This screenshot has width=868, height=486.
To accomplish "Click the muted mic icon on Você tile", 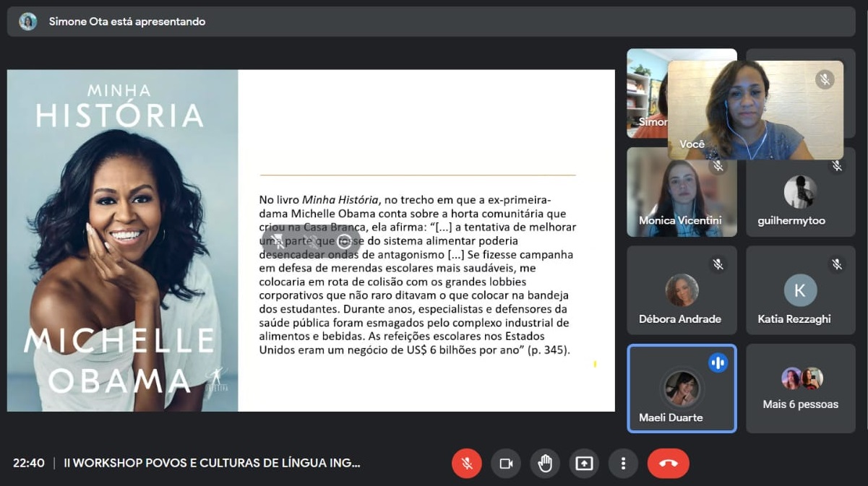I will 825,79.
